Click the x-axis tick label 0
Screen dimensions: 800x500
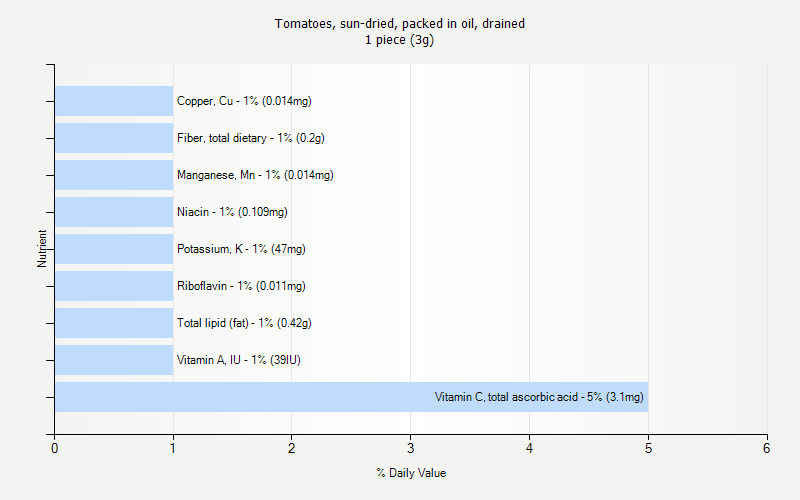click(x=55, y=449)
